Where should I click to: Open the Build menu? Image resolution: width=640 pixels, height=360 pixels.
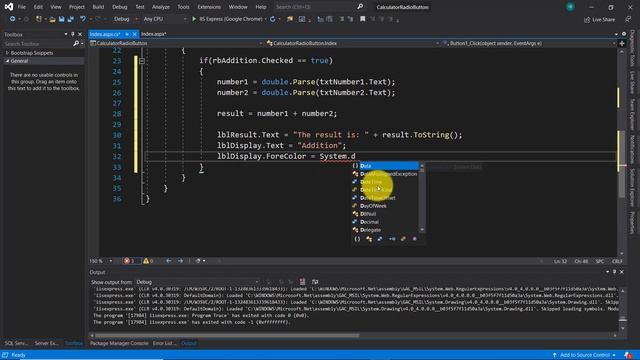(98, 7)
